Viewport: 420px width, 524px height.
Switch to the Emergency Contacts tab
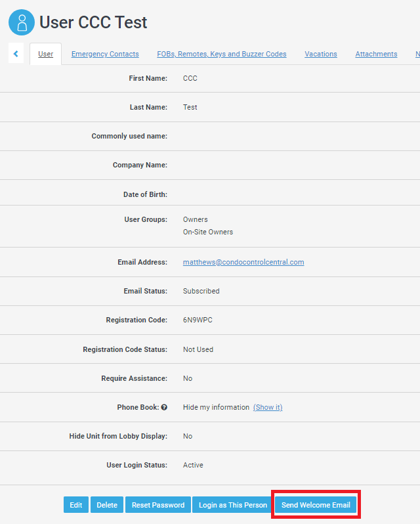coord(105,55)
